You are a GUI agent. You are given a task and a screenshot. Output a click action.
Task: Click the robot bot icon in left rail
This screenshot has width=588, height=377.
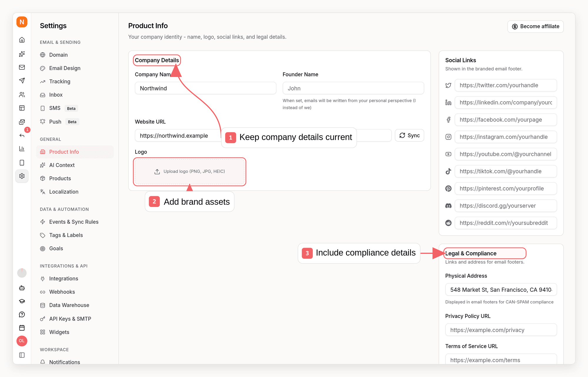[x=22, y=288]
